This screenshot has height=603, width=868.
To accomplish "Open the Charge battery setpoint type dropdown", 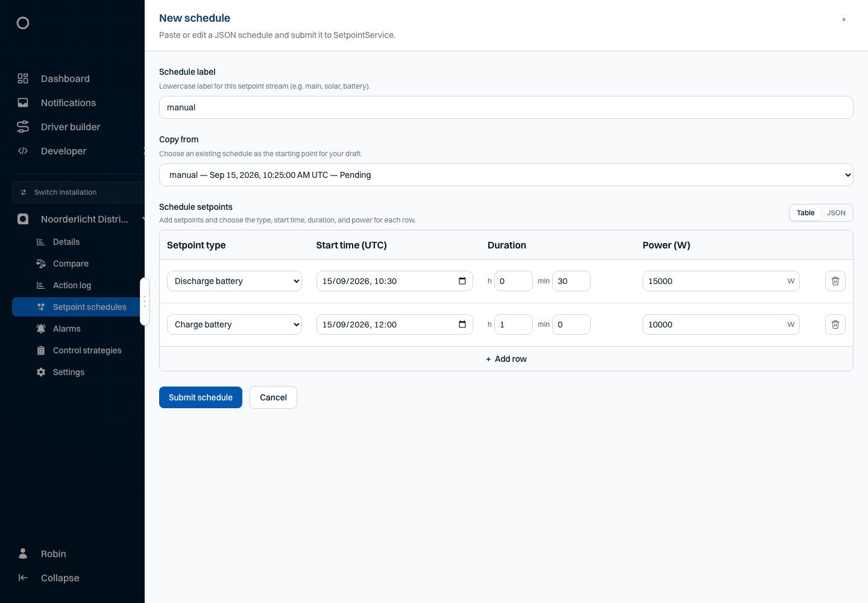I will pyautogui.click(x=234, y=324).
